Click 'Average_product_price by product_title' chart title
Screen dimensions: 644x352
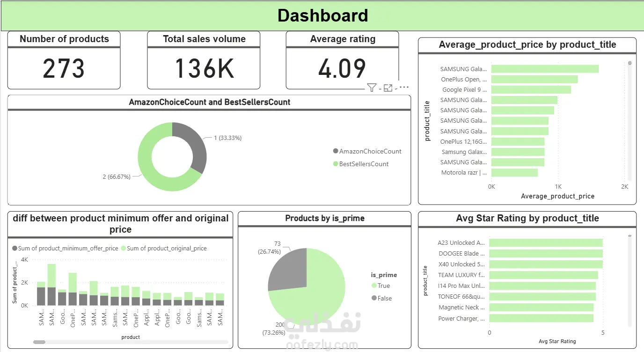coord(527,45)
